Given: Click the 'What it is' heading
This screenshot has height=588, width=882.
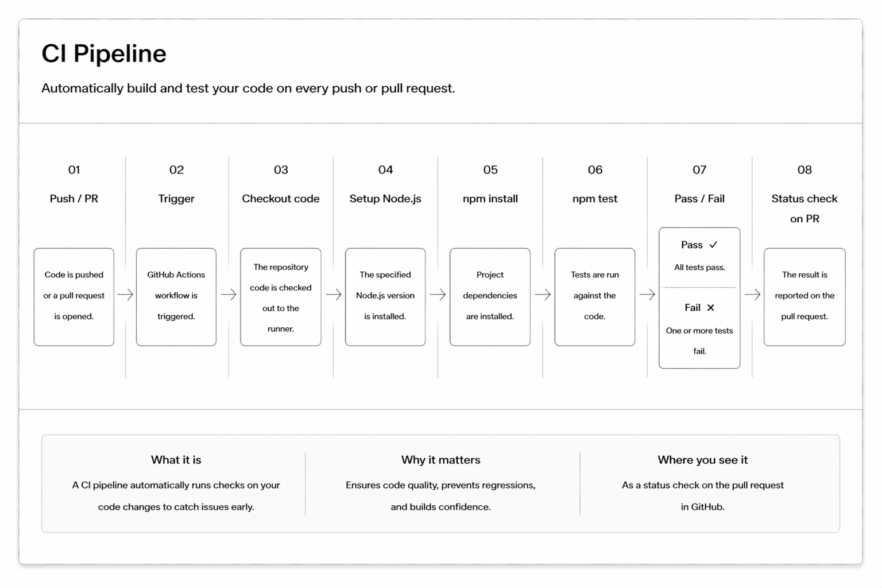Looking at the screenshot, I should tap(176, 460).
